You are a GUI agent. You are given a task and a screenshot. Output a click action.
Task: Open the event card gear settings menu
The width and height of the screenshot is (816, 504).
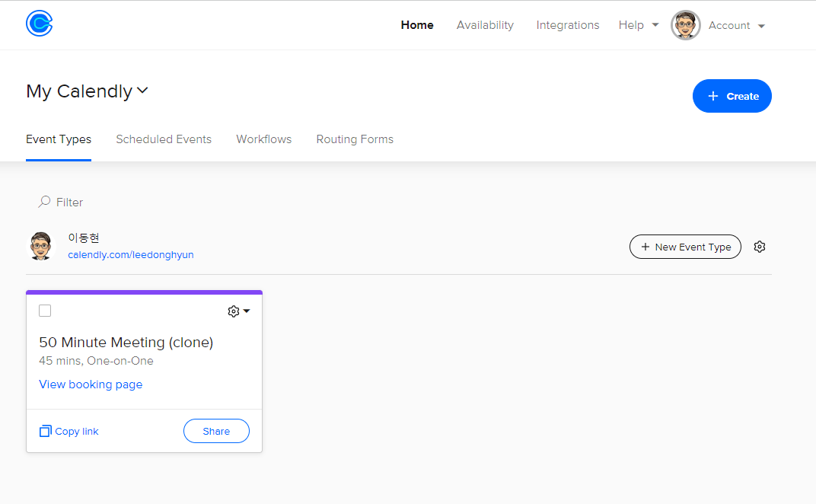(239, 311)
